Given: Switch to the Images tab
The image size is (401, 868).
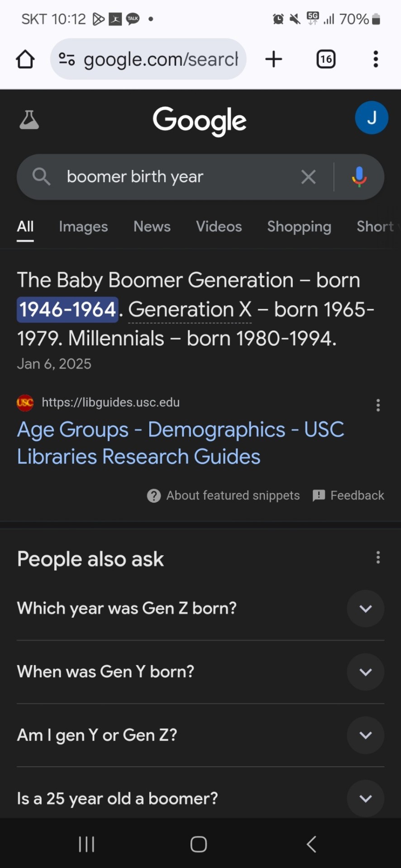Looking at the screenshot, I should click(83, 226).
